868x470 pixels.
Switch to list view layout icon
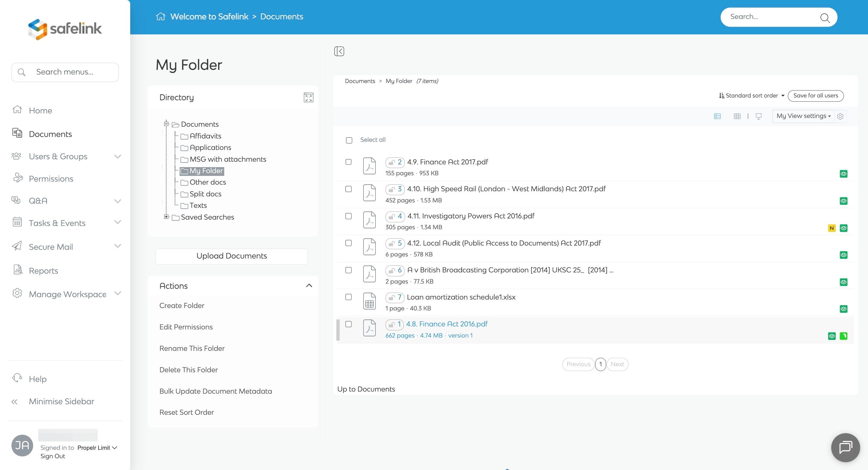[717, 116]
